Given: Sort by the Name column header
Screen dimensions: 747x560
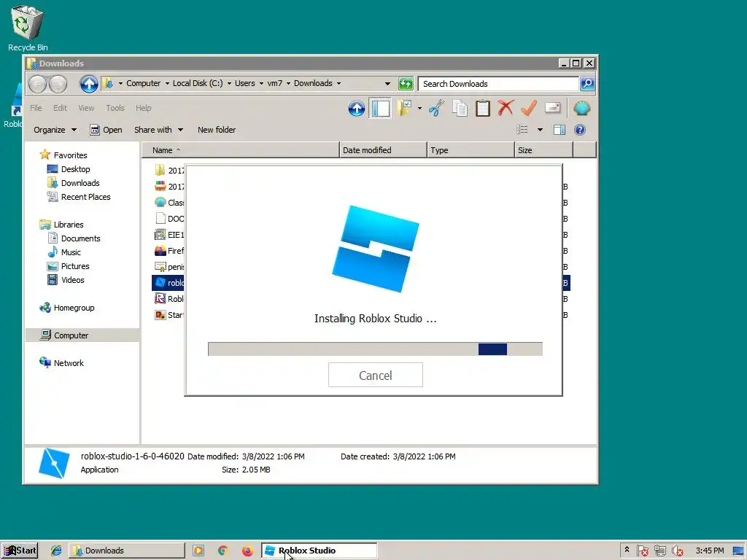Looking at the screenshot, I should pos(241,150).
